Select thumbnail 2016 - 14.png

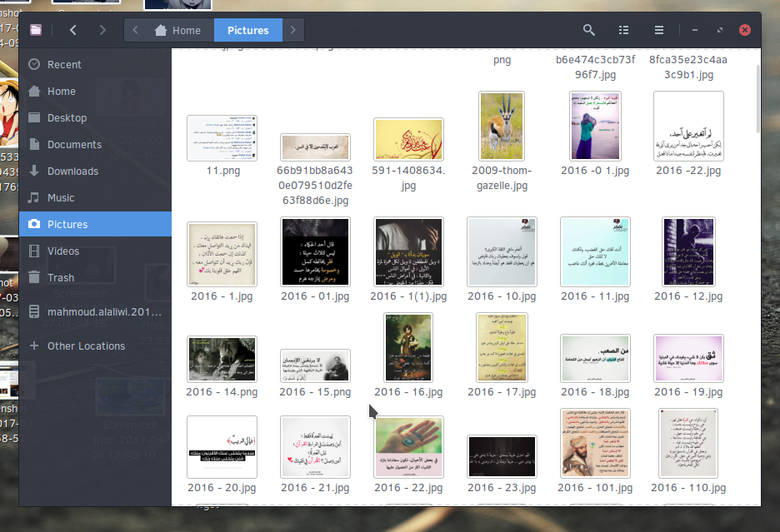point(222,359)
